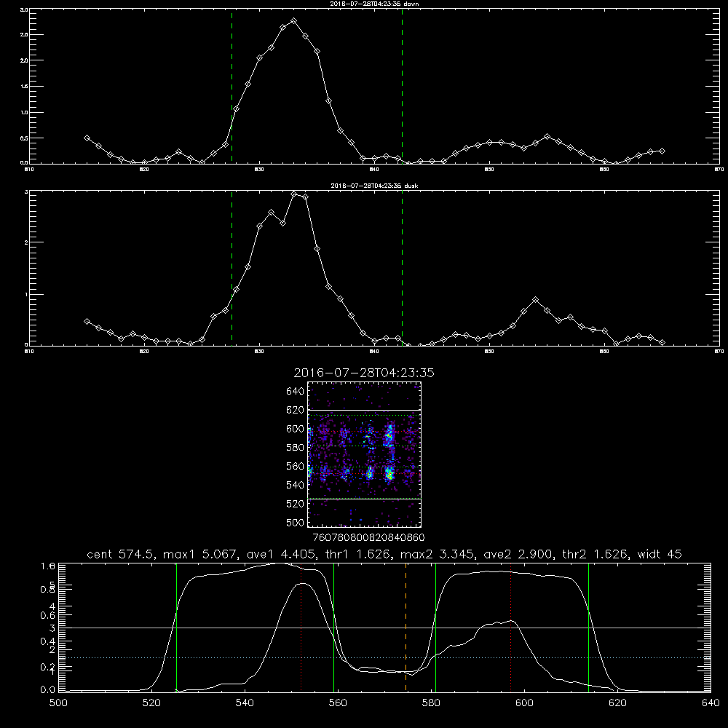Click the '520' x-axis label of bottom plot
The height and width of the screenshot is (728, 728).
(x=151, y=703)
